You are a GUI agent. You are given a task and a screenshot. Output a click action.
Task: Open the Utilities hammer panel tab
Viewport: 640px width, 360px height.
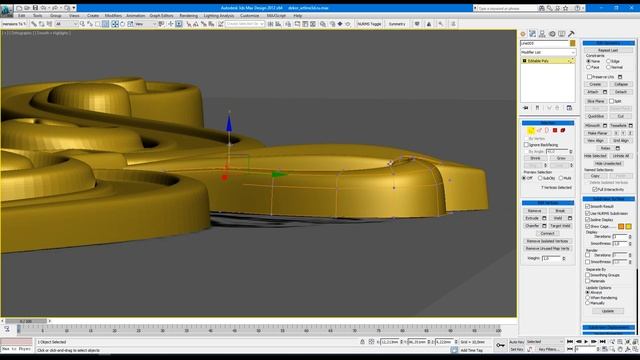pos(571,34)
